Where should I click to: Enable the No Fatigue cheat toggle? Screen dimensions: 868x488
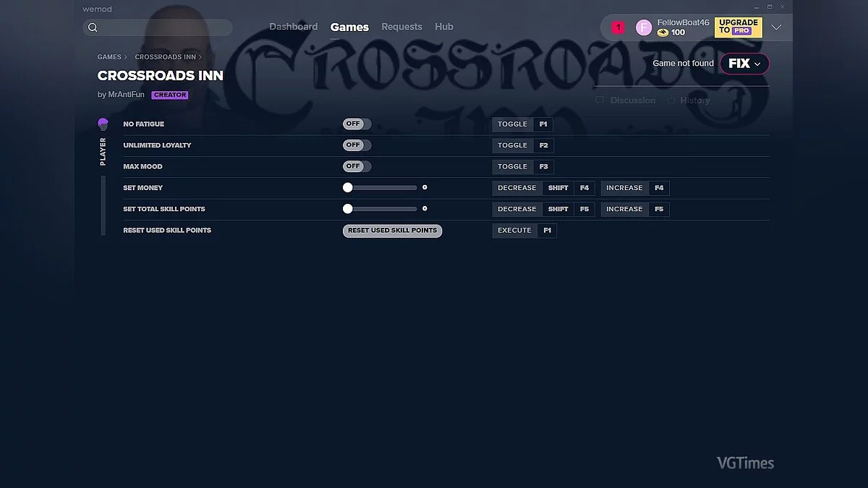[356, 124]
